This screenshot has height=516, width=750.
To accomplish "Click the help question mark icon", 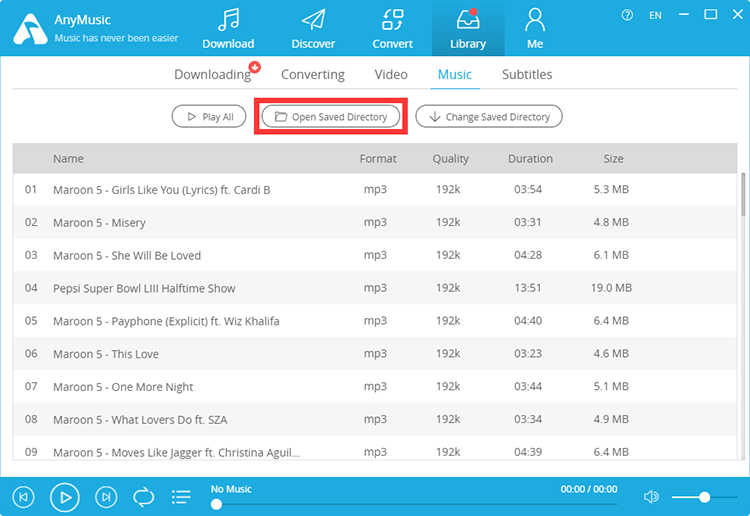I will click(627, 15).
